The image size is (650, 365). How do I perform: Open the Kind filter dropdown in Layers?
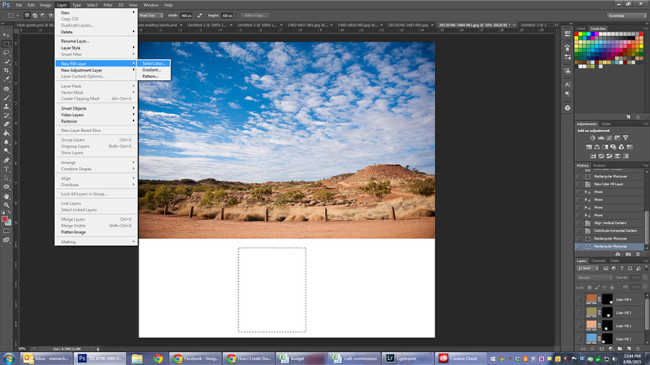(588, 268)
